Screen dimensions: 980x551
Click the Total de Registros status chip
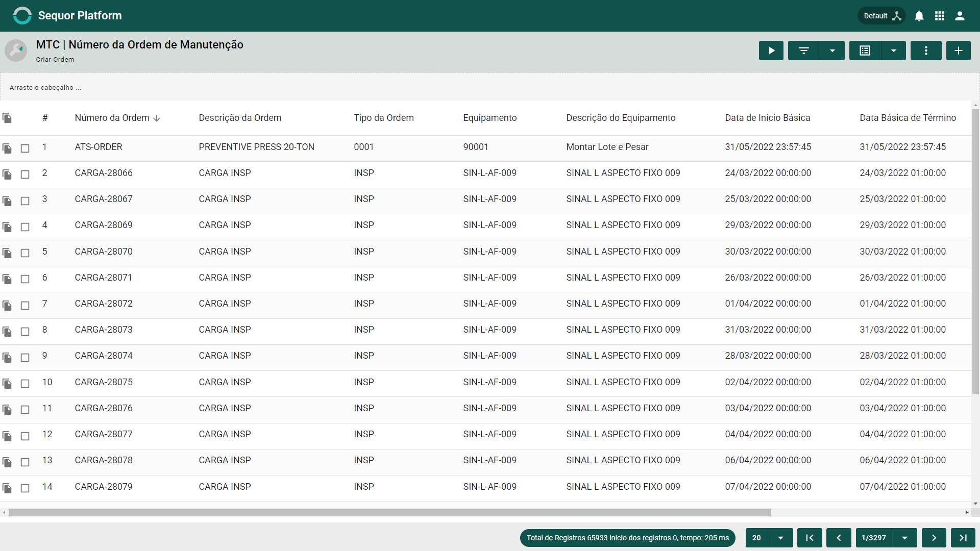point(628,538)
